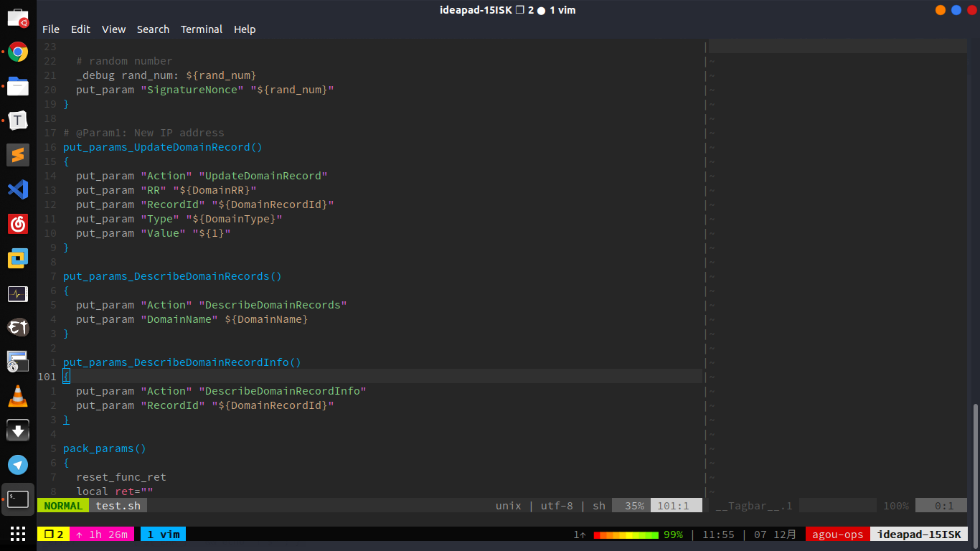Click the 'ideapad-15ISK' hostname segment
This screenshot has width=980, height=551.
pyautogui.click(x=919, y=534)
